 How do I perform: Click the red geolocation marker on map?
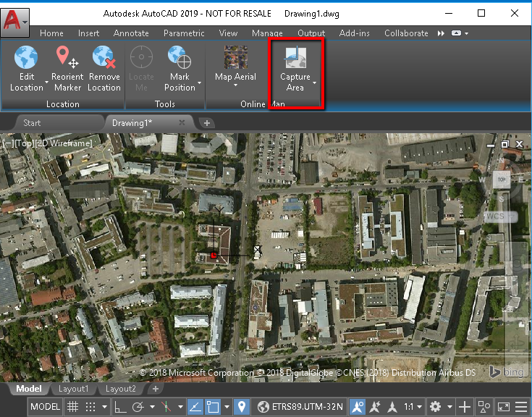(214, 255)
